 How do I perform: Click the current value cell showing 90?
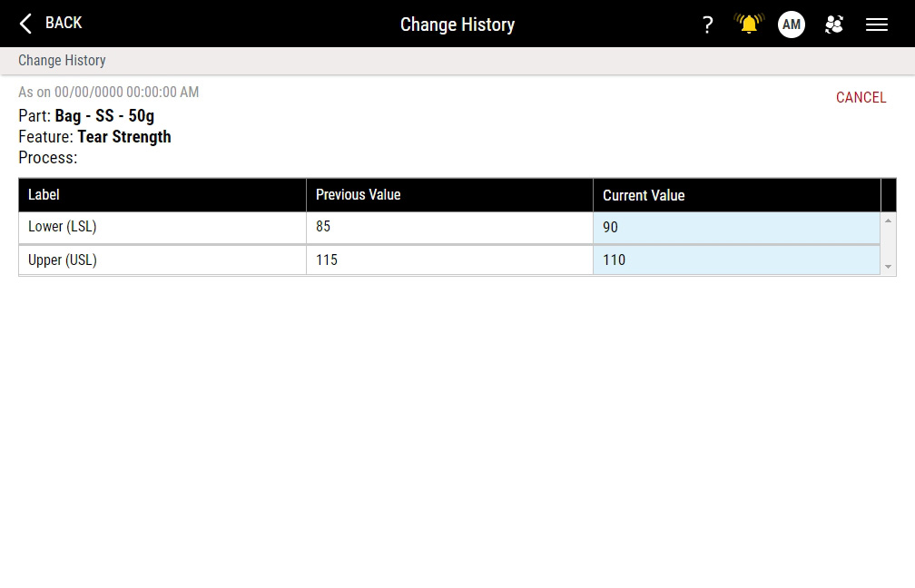point(736,228)
